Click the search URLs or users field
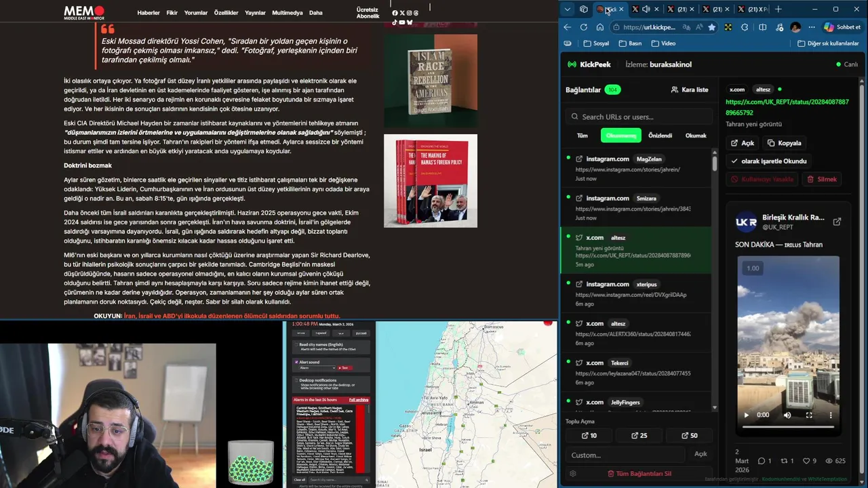This screenshot has height=488, width=868. click(638, 117)
